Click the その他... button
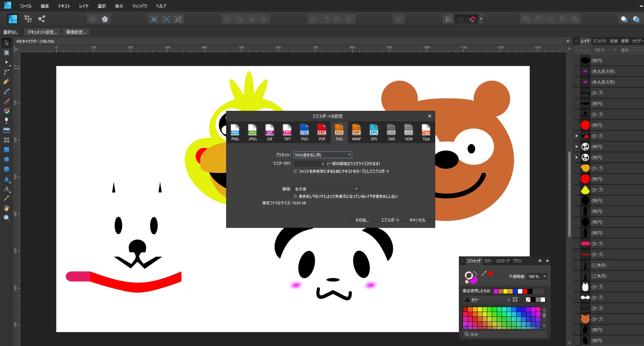 [x=362, y=220]
